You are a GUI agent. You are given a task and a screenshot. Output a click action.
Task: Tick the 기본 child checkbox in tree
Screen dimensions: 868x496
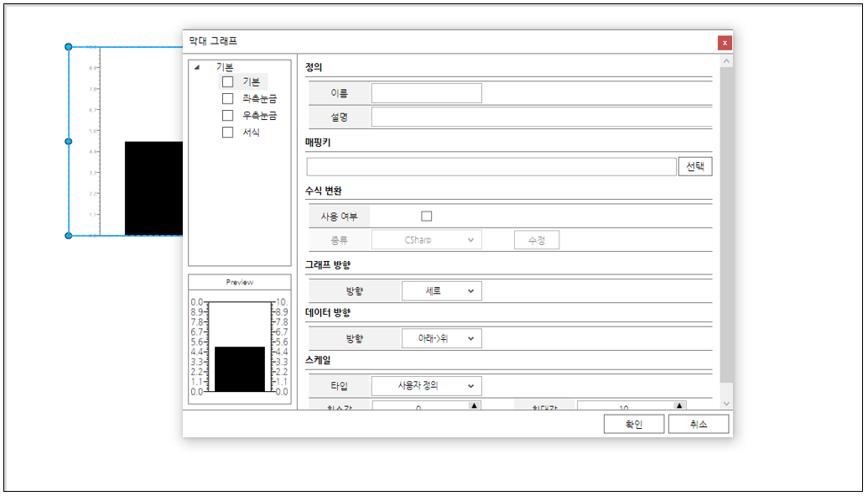(227, 81)
